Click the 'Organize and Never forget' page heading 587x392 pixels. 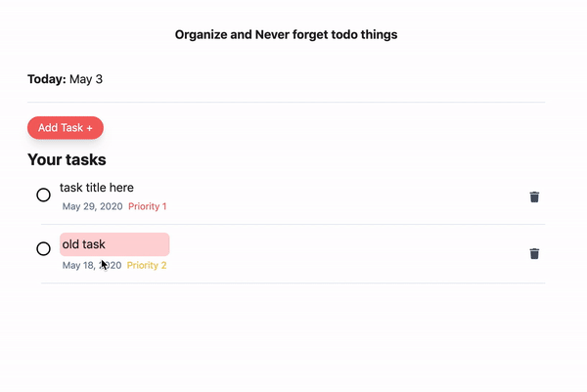[x=286, y=34]
